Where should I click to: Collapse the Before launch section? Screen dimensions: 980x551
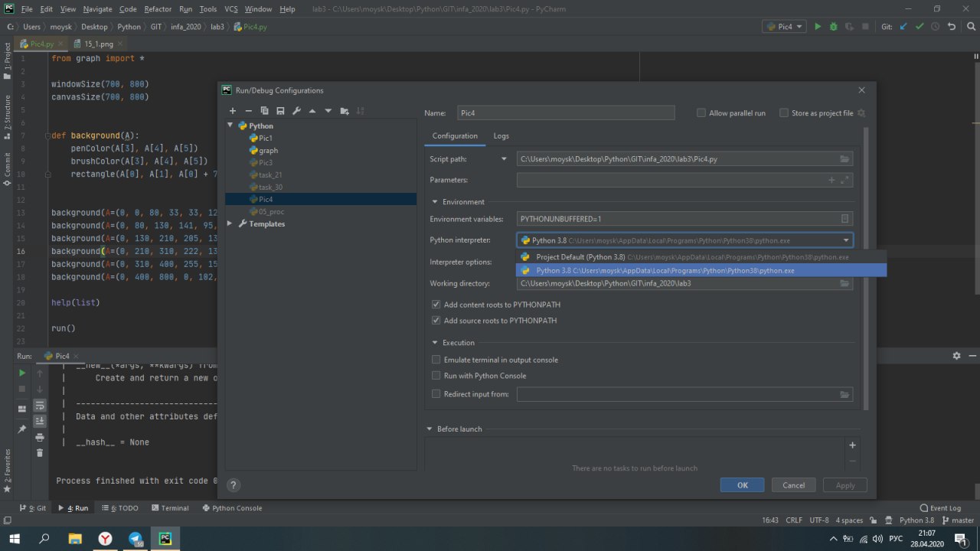point(430,429)
